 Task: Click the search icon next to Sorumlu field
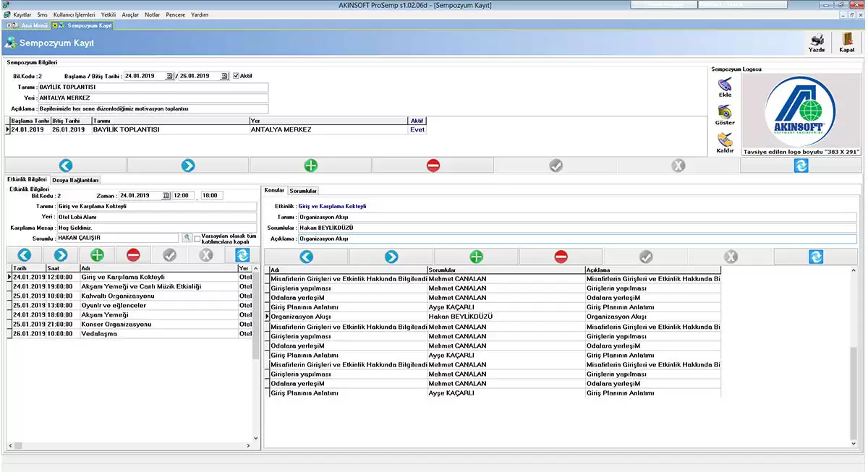coord(187,238)
